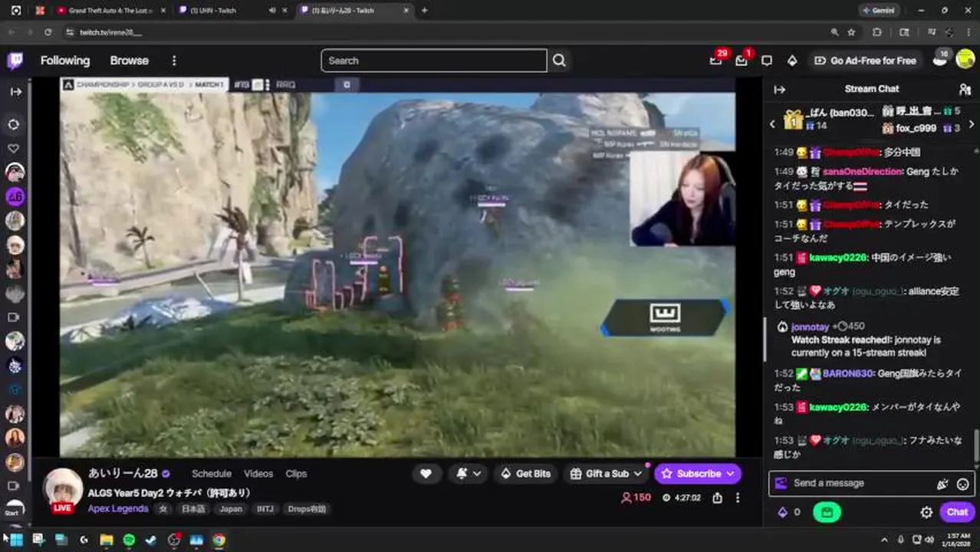Open chat settings gear icon

click(926, 512)
